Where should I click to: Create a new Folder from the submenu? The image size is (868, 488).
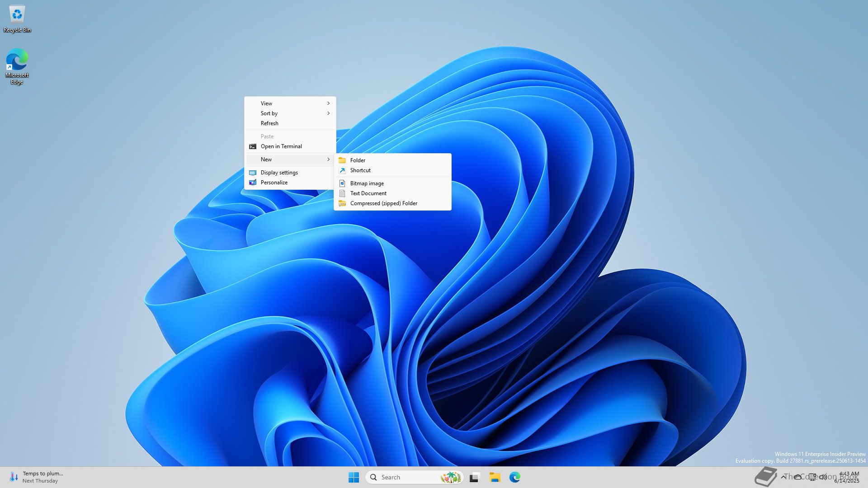click(358, 160)
